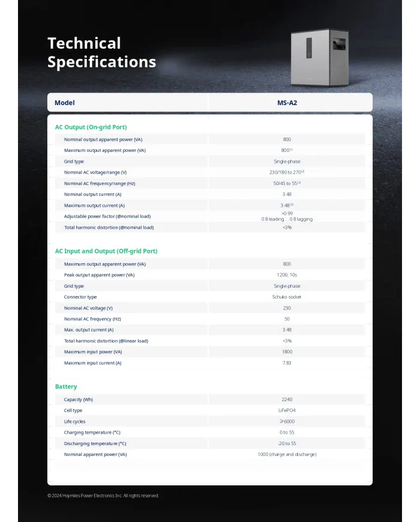Select the Model header cell
Screen dimensions: 420x522
pyautogui.click(x=127, y=103)
